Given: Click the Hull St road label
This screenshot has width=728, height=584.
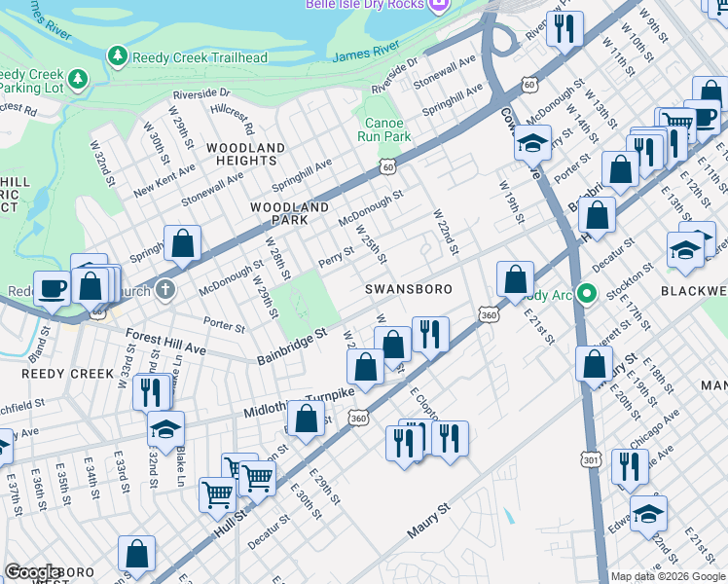Looking at the screenshot, I should 232,524.
